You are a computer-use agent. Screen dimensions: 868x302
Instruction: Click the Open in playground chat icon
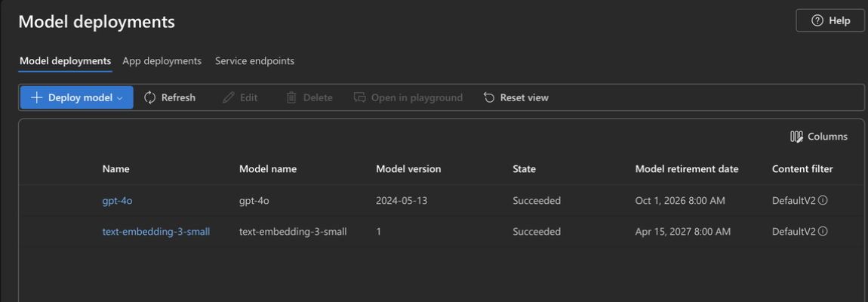pyautogui.click(x=360, y=97)
